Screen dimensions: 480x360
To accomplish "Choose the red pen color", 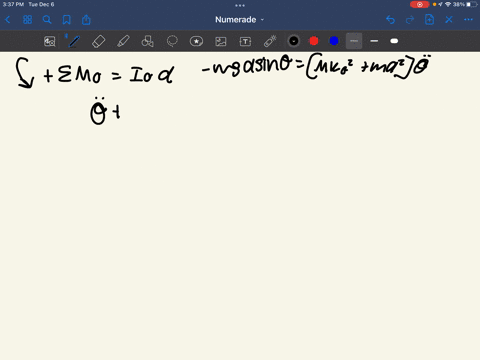I will (x=314, y=41).
